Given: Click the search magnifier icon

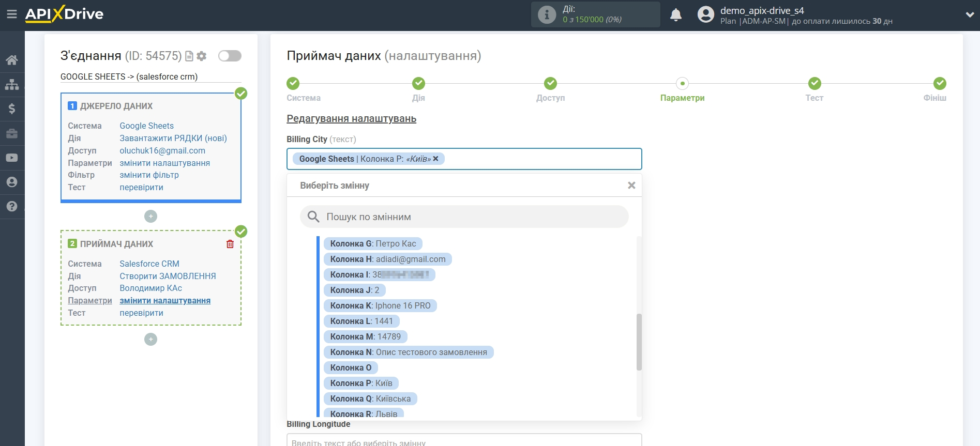Looking at the screenshot, I should click(313, 217).
